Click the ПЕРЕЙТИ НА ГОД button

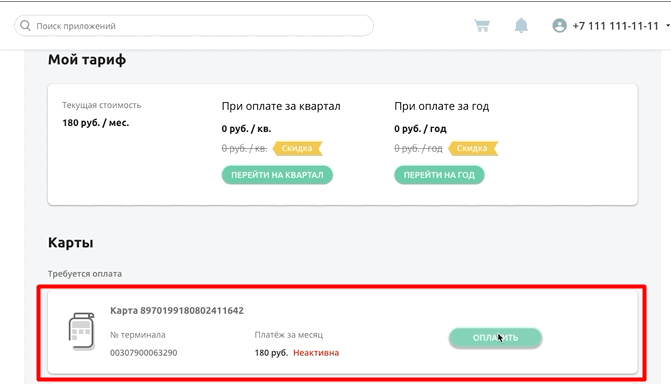click(x=439, y=175)
